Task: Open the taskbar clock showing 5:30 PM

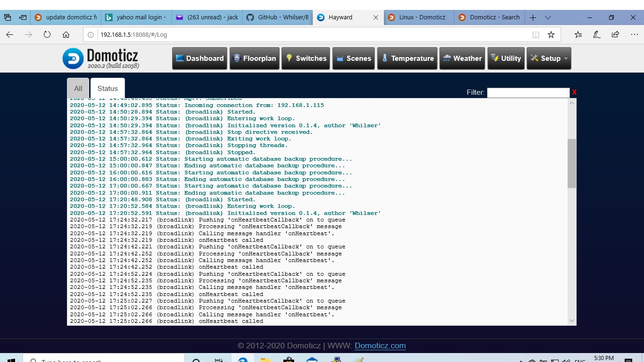Action: pos(604,358)
